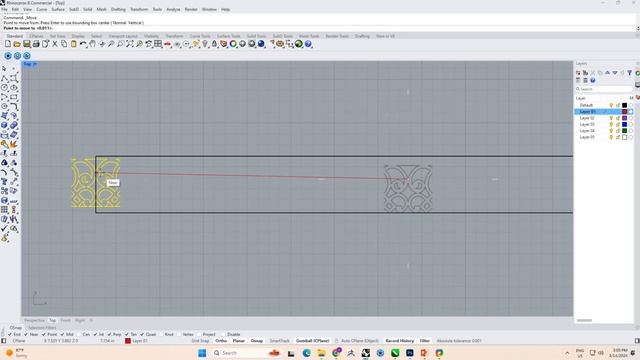This screenshot has width=640, height=360.
Task: Toggle the End osnap checkbox
Action: (x=10, y=334)
